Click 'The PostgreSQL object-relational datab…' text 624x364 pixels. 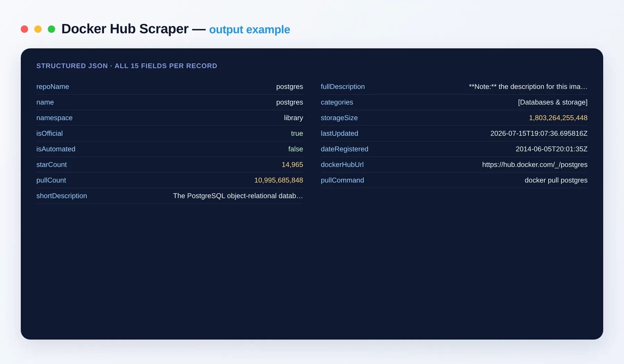point(238,196)
